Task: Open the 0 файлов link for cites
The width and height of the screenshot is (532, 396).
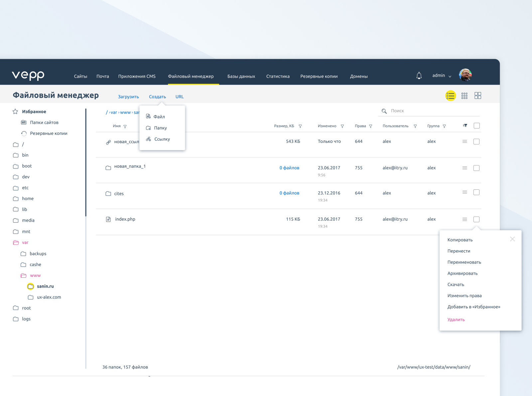Action: (x=289, y=193)
